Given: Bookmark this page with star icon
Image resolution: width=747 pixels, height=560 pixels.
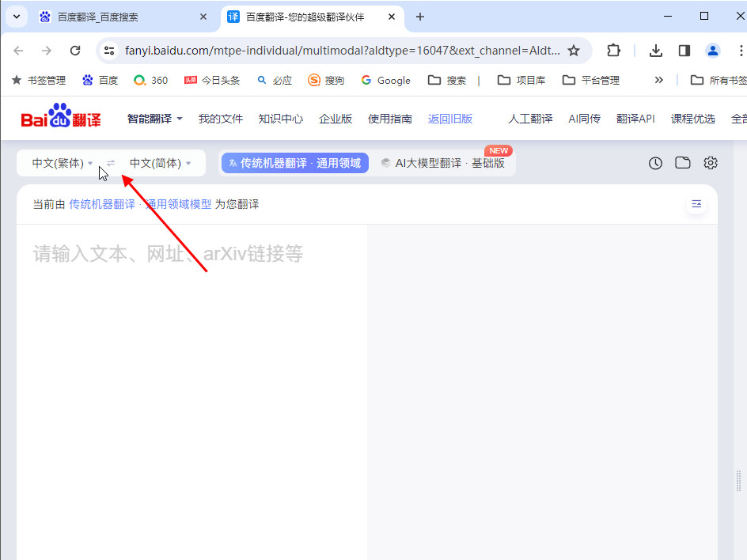Looking at the screenshot, I should click(574, 51).
